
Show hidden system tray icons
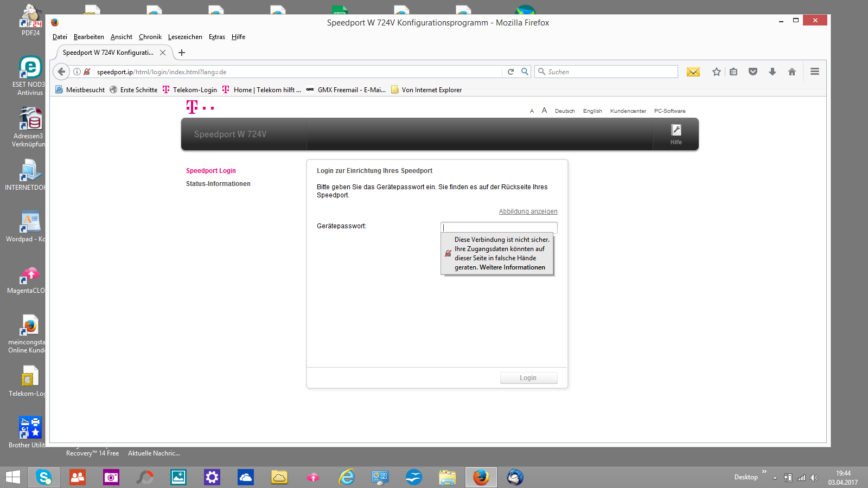pos(775,478)
